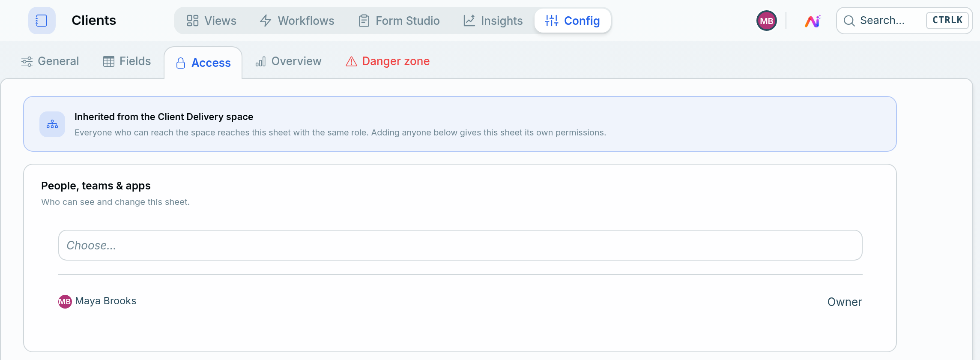Screen dimensions: 980x360
Task: Open the Insights tab
Action: click(x=493, y=21)
